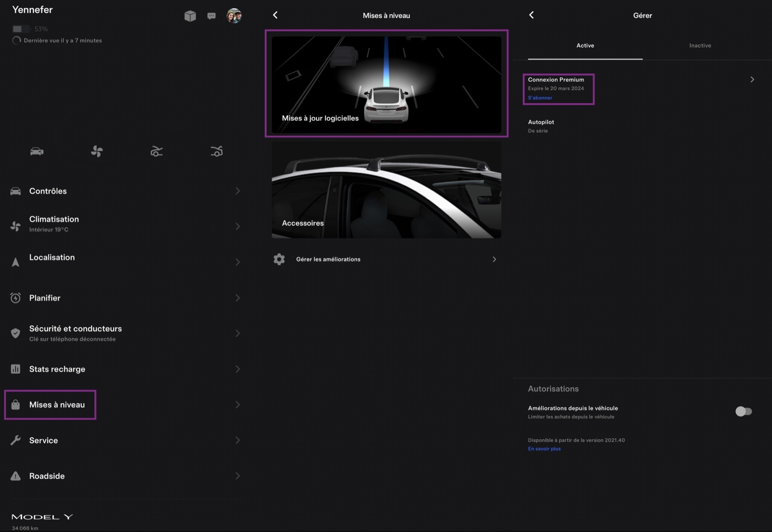772x532 pixels.
Task: Expand the Climatisation row chevron
Action: 238,226
